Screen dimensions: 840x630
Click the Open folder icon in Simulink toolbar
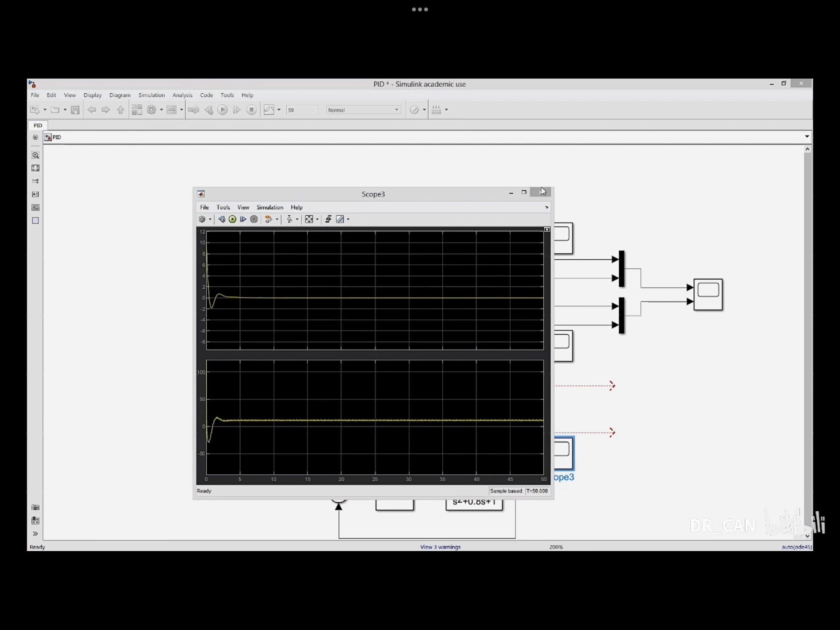[x=55, y=110]
